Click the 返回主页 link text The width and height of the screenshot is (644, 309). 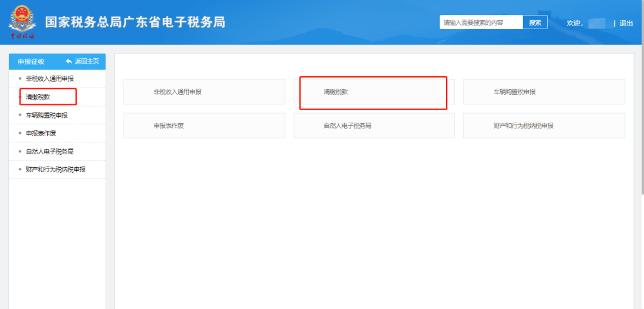(x=86, y=61)
